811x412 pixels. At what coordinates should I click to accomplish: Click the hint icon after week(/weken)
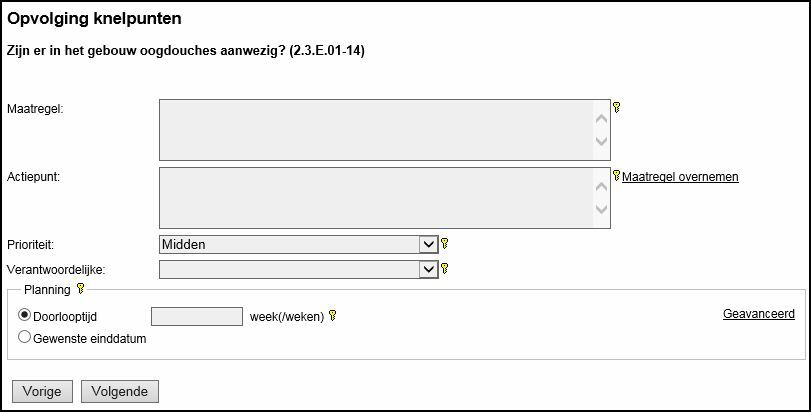[333, 316]
